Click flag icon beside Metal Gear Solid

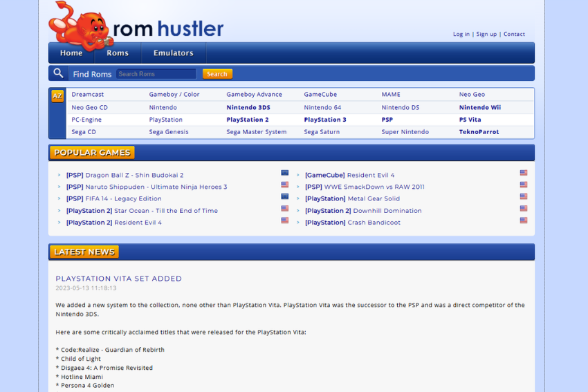524,196
